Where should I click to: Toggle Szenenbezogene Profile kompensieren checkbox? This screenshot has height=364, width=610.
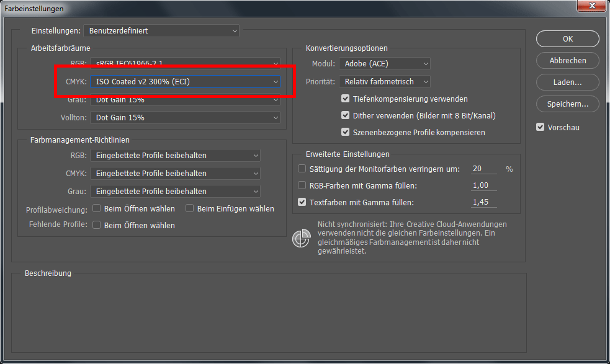tap(346, 132)
